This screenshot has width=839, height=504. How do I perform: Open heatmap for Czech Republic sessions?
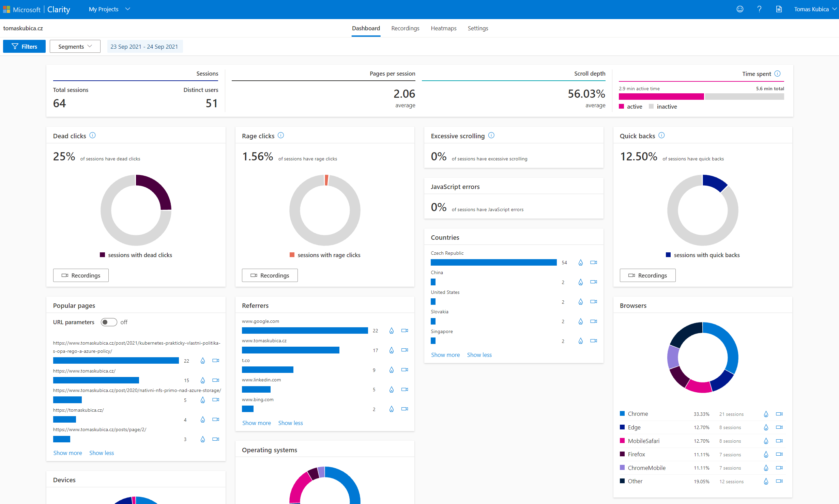point(580,263)
